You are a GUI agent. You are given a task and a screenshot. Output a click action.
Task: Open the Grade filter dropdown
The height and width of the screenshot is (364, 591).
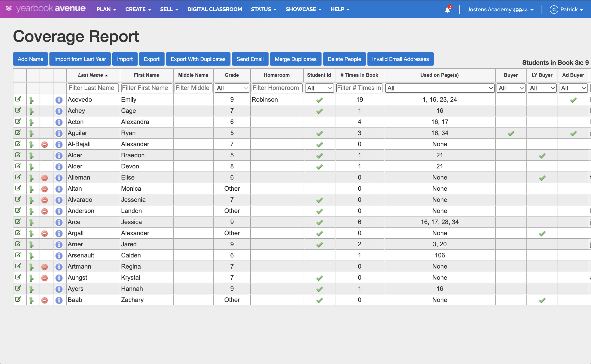click(232, 88)
